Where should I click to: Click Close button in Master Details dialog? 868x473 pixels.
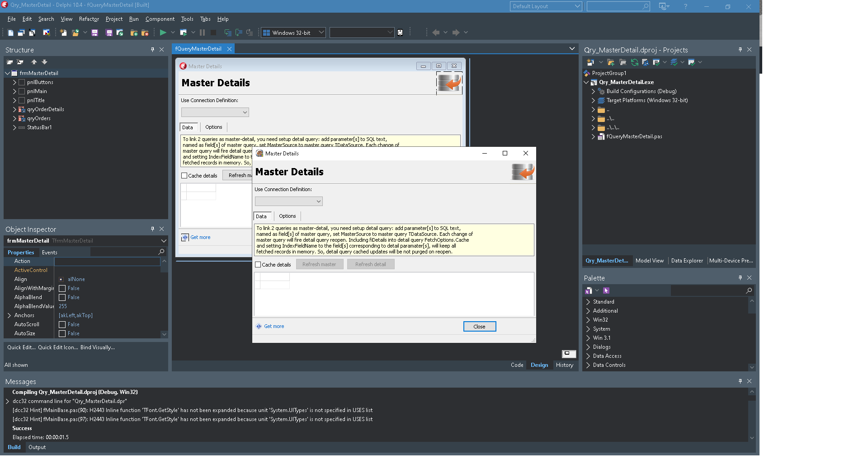pyautogui.click(x=480, y=327)
